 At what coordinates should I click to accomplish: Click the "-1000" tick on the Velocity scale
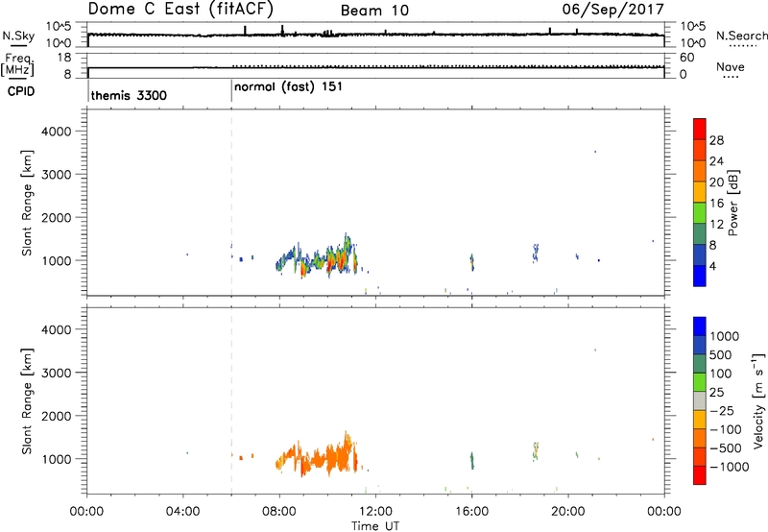click(730, 467)
